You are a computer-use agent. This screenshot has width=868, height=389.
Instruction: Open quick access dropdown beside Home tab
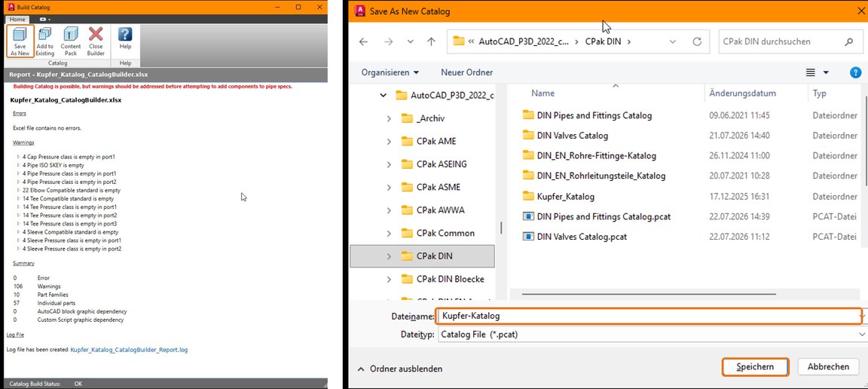44,20
